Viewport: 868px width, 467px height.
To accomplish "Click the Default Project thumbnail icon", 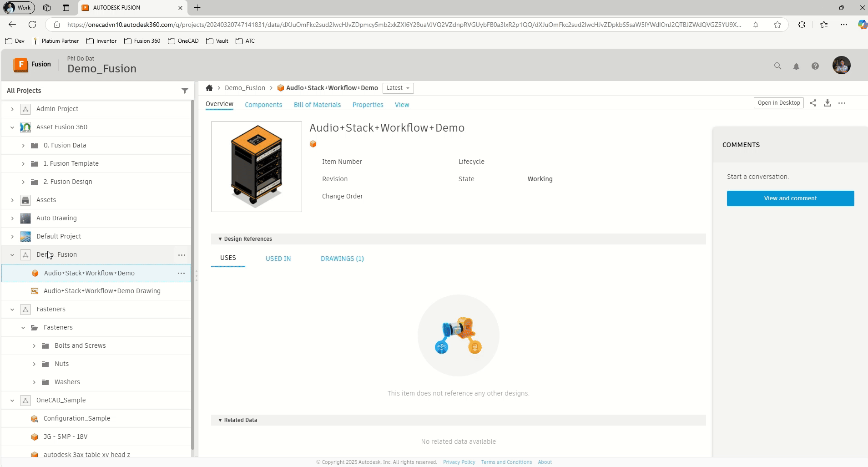I will click(x=25, y=236).
